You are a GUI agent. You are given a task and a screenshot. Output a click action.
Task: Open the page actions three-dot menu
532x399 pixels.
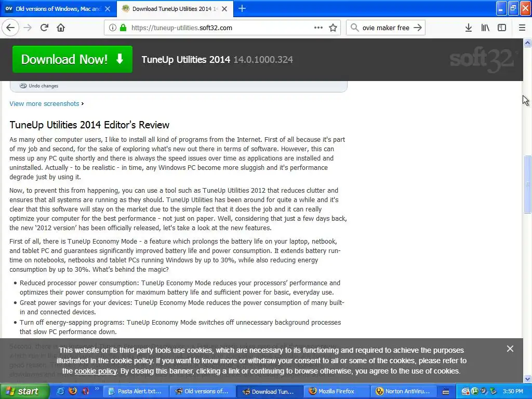point(318,28)
